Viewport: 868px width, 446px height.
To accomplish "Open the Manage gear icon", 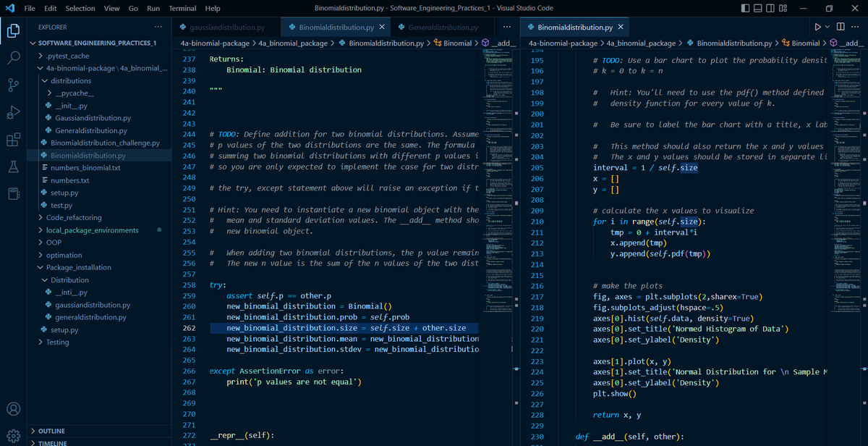I will pyautogui.click(x=13, y=437).
